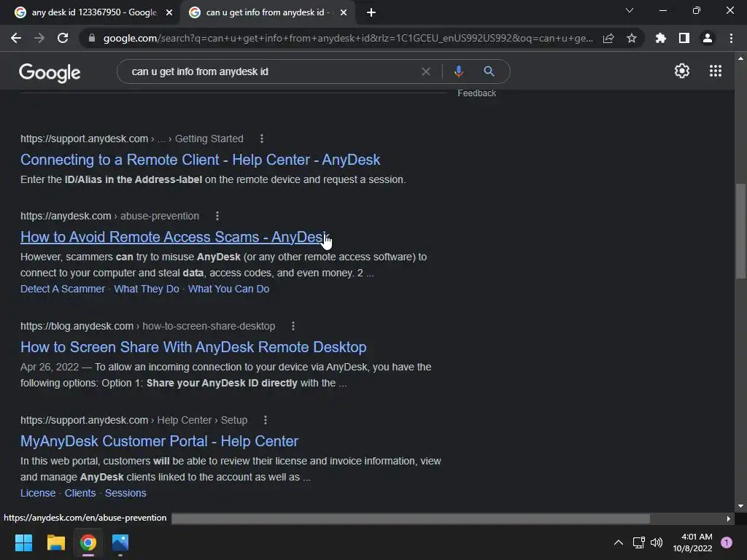Viewport: 747px width, 560px height.
Task: Click the blog.anydesk.com how-to-screen-share-desktop breadcrumb
Action: coord(147,326)
